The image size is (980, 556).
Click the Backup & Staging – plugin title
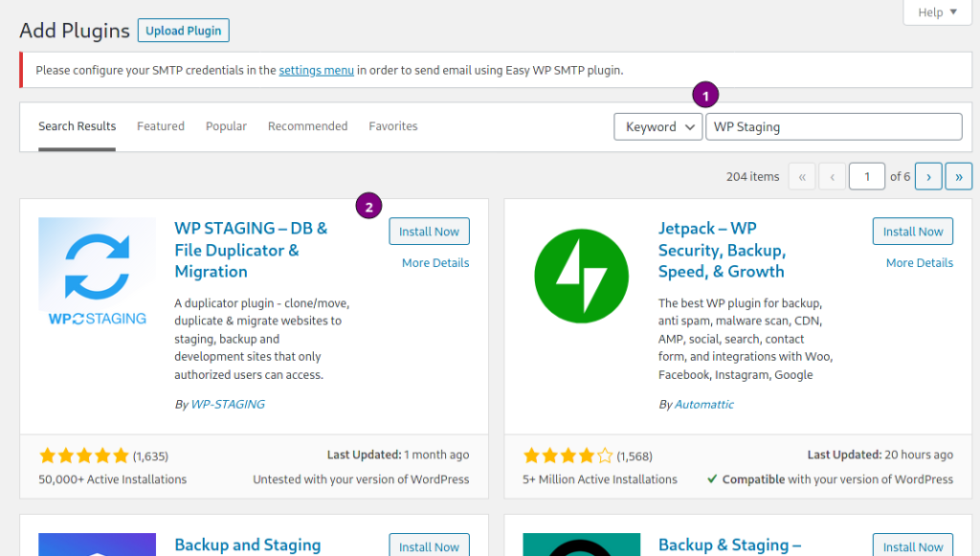pyautogui.click(x=729, y=545)
